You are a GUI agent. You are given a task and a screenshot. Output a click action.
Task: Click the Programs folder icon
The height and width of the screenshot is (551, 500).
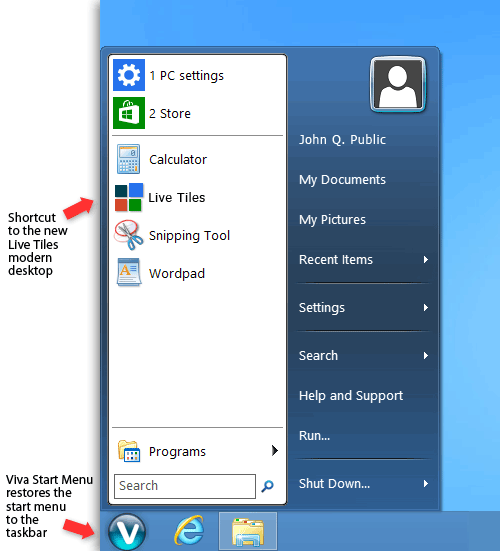(x=129, y=451)
